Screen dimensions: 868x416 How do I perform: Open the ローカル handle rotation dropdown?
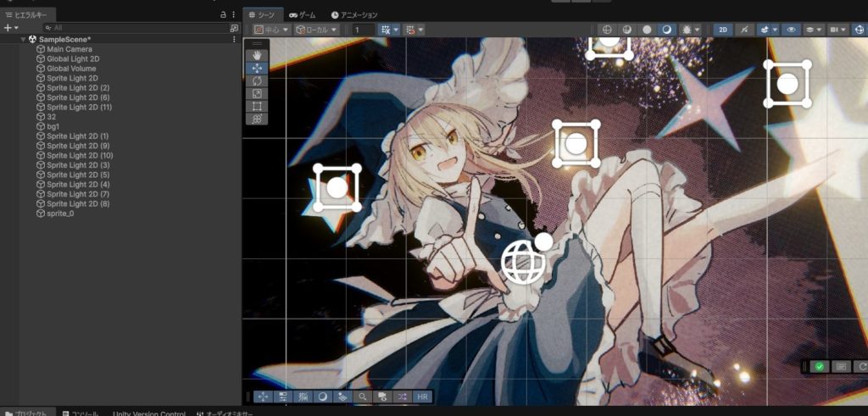(316, 30)
